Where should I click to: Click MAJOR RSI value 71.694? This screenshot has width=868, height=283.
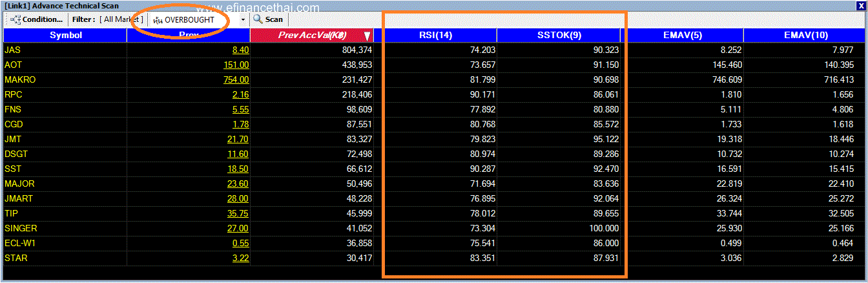click(x=482, y=183)
